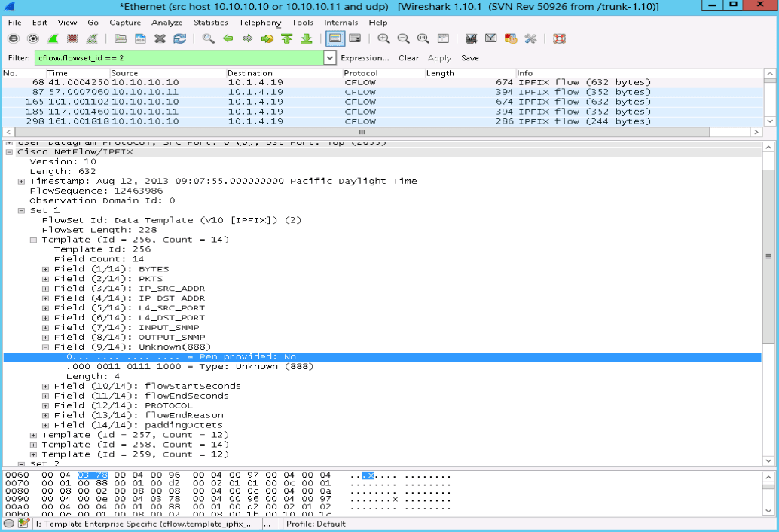The width and height of the screenshot is (779, 532).
Task: Close this capture file icon
Action: tap(160, 38)
